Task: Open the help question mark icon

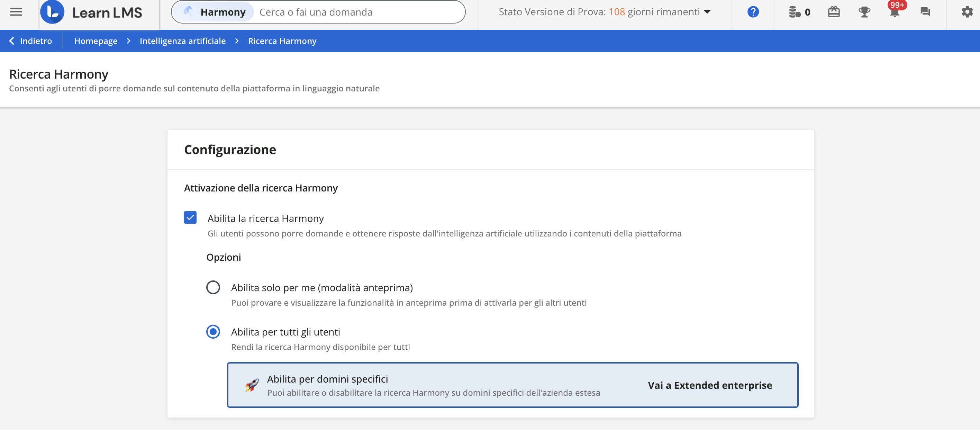Action: coord(753,12)
